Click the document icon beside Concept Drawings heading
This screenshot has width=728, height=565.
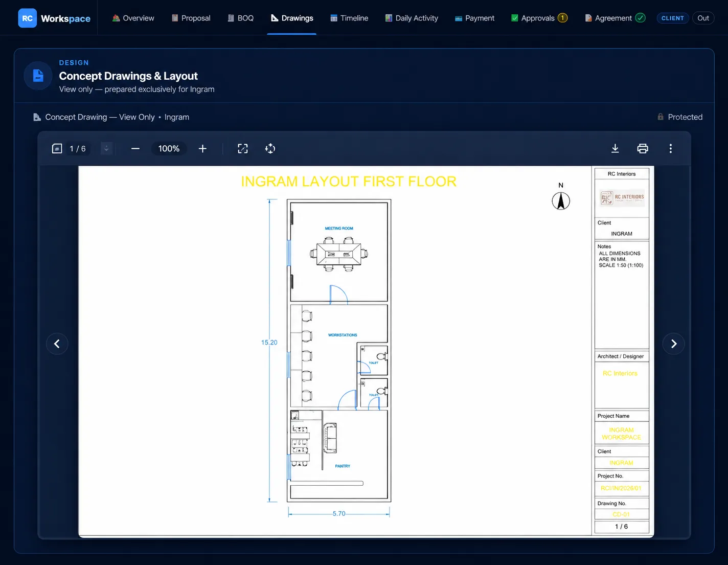click(38, 76)
